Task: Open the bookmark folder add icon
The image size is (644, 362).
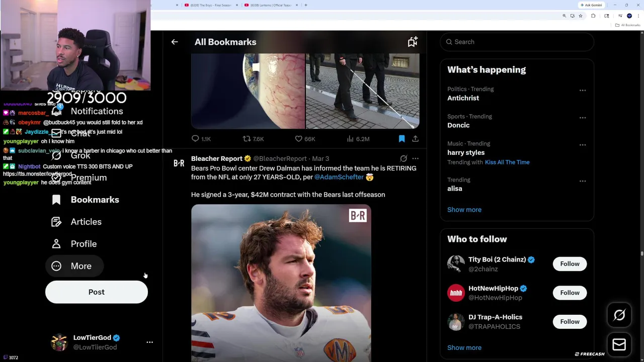Action: coord(413,42)
